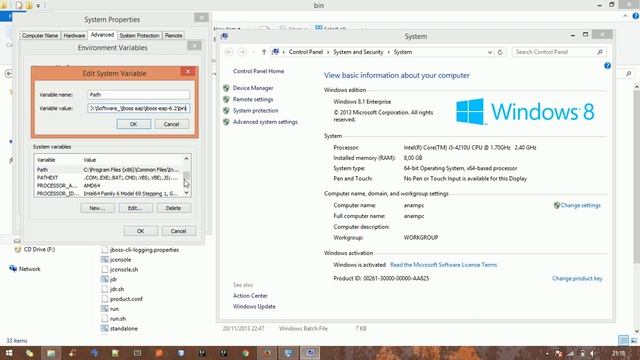
Task: Click OK in Environment Variables dialog
Action: click(x=140, y=231)
